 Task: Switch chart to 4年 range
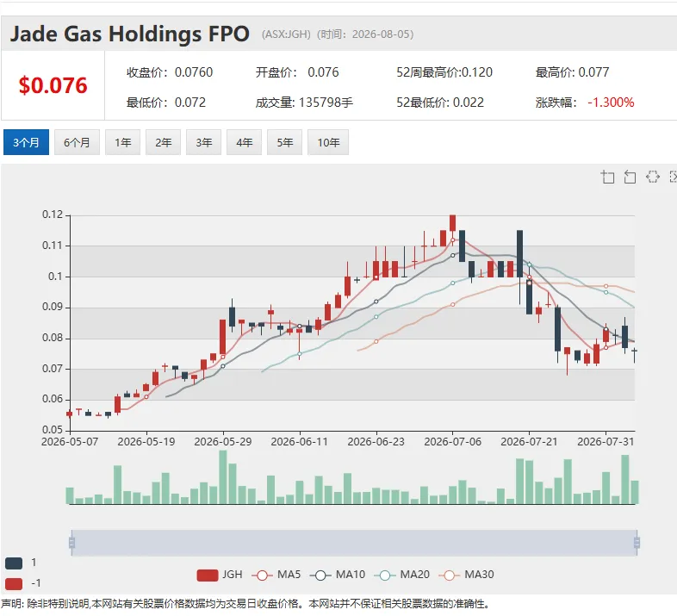coord(245,142)
